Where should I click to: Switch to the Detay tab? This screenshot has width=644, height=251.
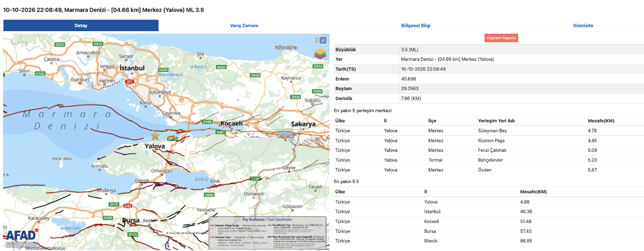81,26
